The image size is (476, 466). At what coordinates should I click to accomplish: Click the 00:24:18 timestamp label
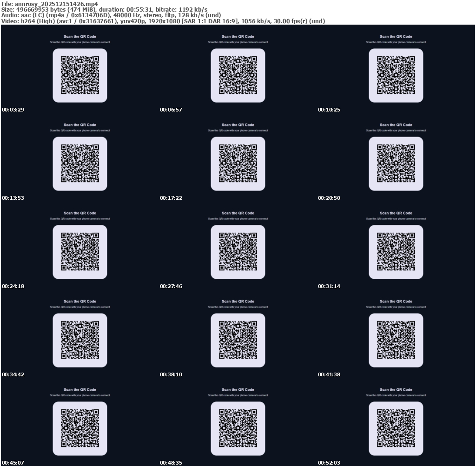(13, 286)
